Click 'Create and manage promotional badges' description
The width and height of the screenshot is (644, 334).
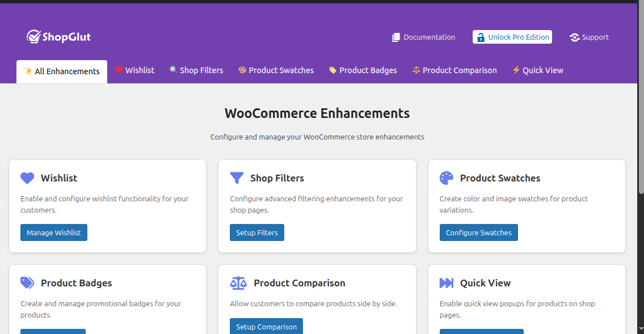pyautogui.click(x=101, y=310)
